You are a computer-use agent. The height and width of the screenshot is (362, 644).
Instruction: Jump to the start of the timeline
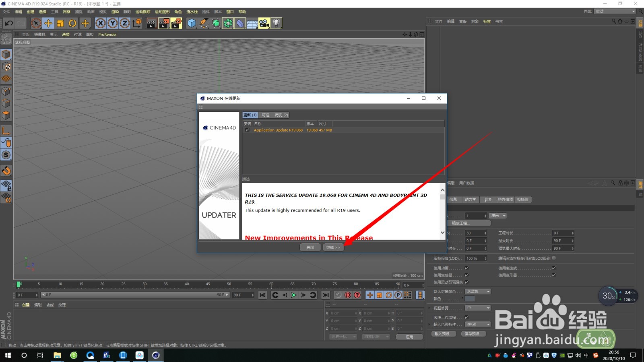coord(262,295)
